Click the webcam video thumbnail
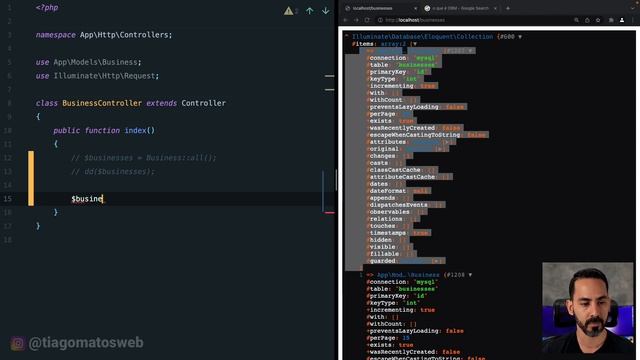 (588, 308)
